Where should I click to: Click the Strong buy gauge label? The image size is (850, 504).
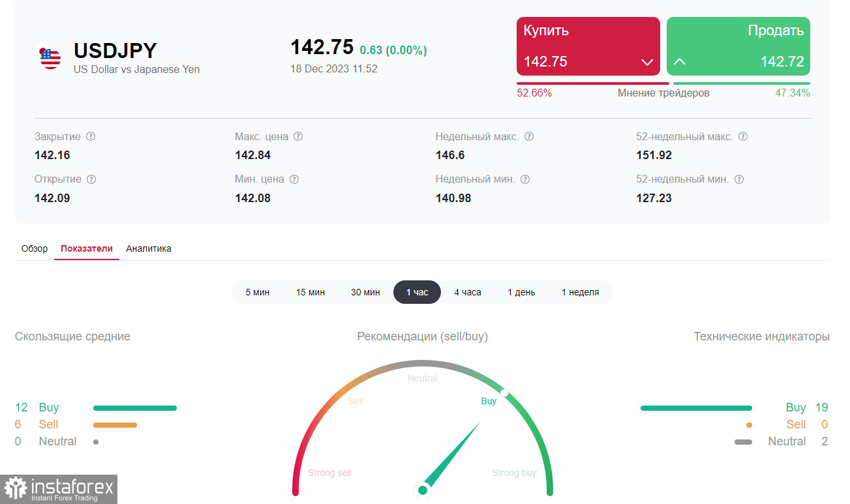coord(515,473)
